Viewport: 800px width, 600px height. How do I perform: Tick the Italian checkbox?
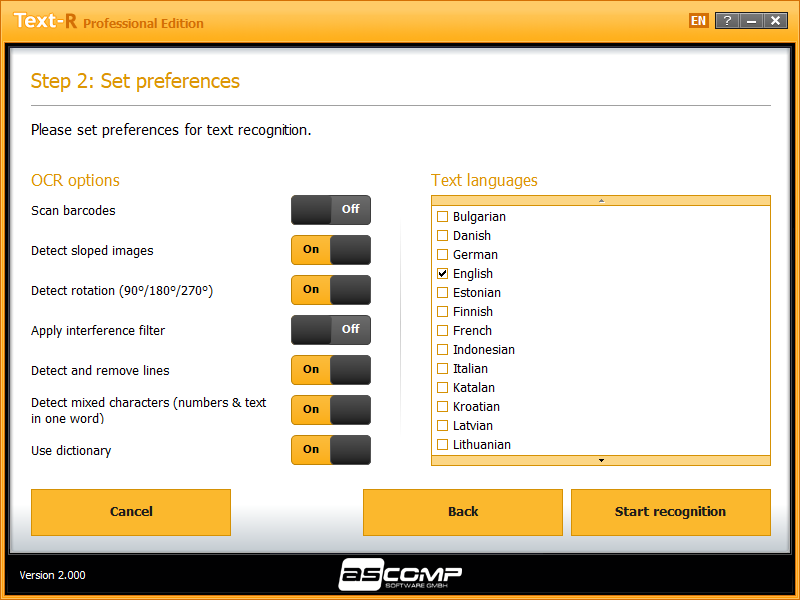(x=442, y=368)
